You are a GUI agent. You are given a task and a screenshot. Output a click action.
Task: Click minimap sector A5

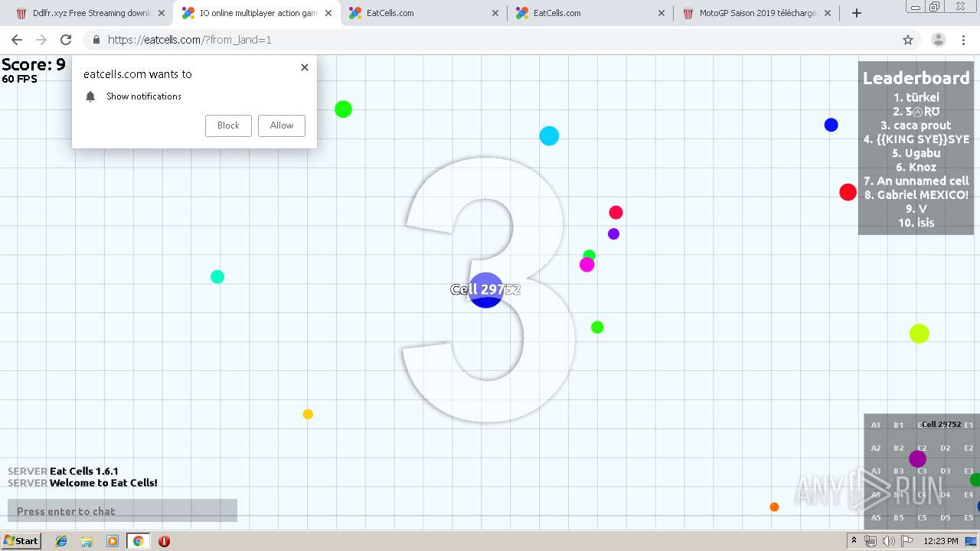point(876,518)
